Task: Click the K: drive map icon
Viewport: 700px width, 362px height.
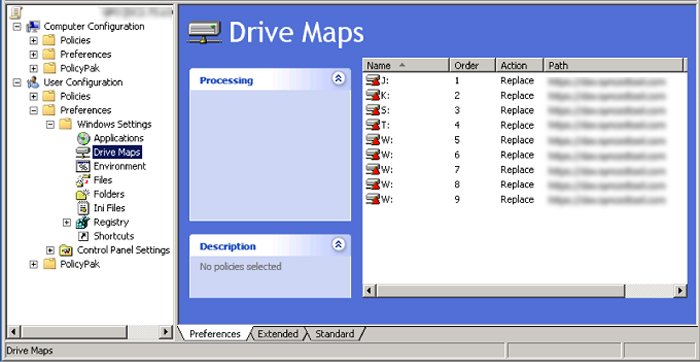Action: coord(373,96)
